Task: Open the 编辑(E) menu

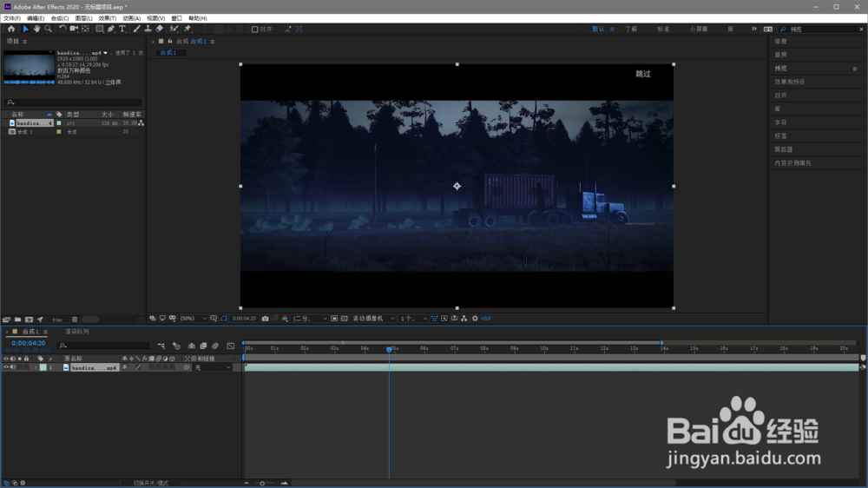Action: click(x=36, y=18)
